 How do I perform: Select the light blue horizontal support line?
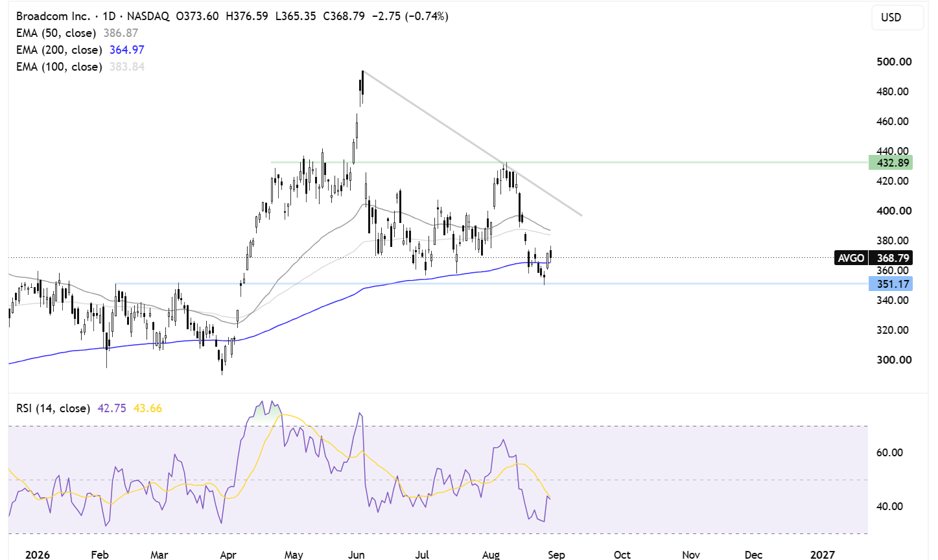(491, 284)
